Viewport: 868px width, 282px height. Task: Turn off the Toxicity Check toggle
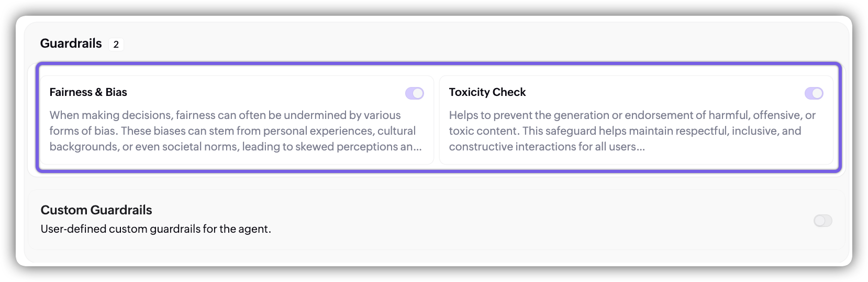[814, 93]
